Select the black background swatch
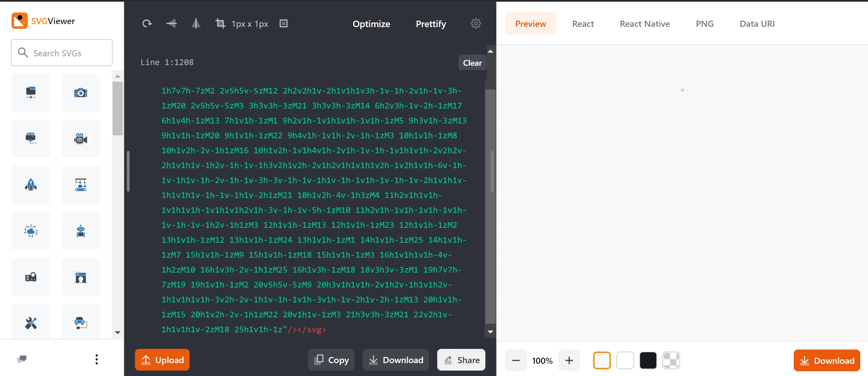 click(648, 360)
